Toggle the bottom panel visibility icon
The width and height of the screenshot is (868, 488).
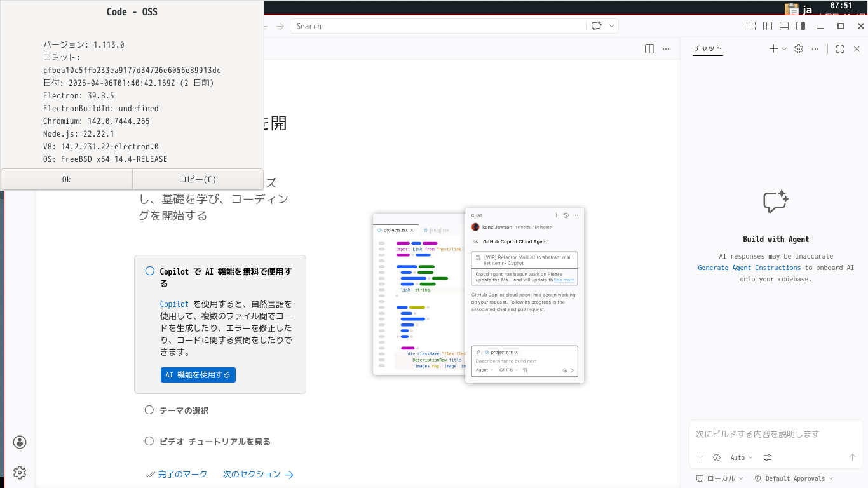coord(784,26)
